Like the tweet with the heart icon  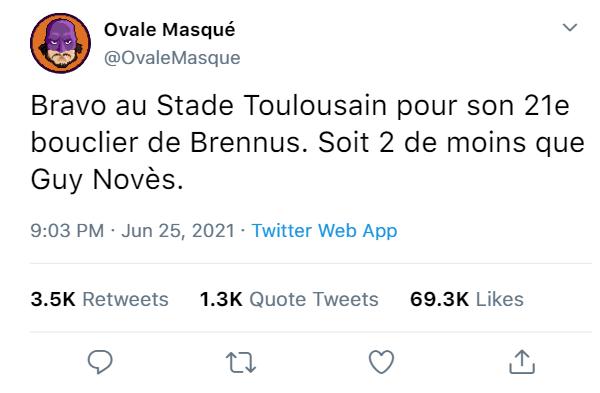click(x=381, y=362)
